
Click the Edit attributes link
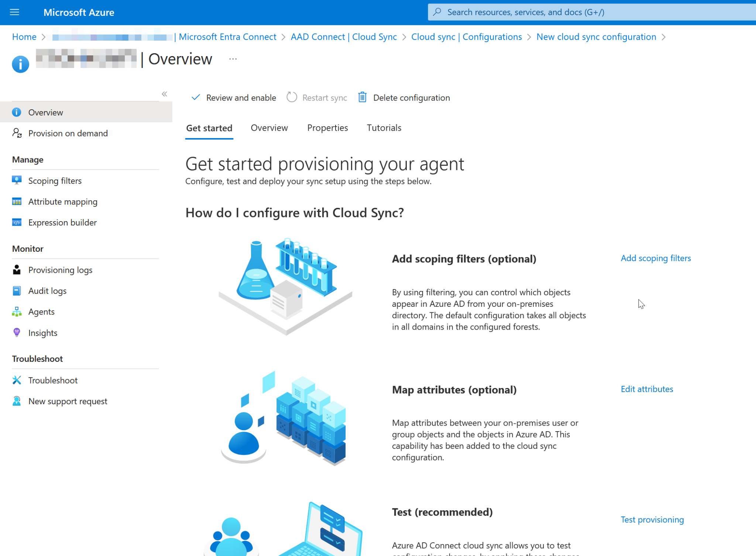pos(646,389)
